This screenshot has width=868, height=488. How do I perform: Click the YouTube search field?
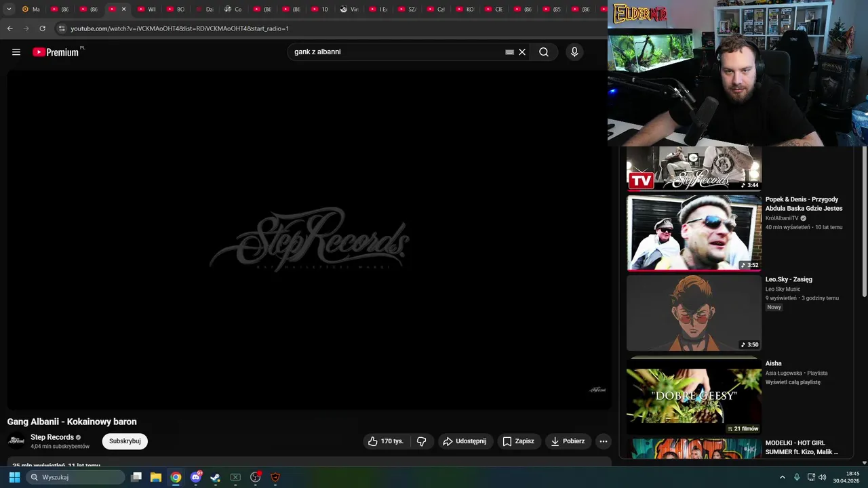(x=397, y=52)
